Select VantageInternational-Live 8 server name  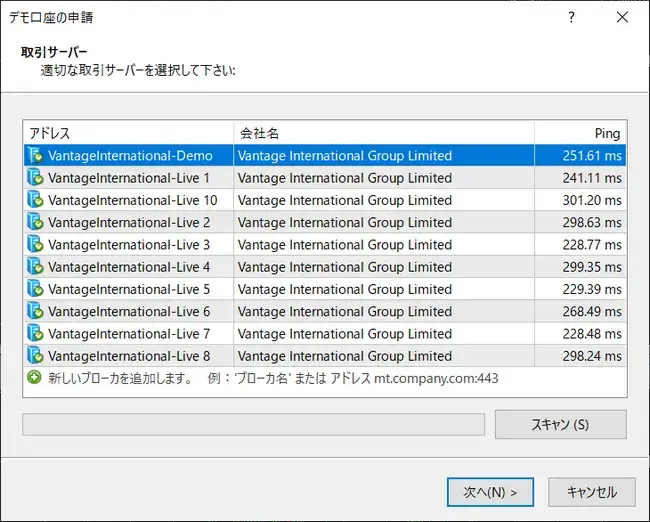pyautogui.click(x=129, y=356)
